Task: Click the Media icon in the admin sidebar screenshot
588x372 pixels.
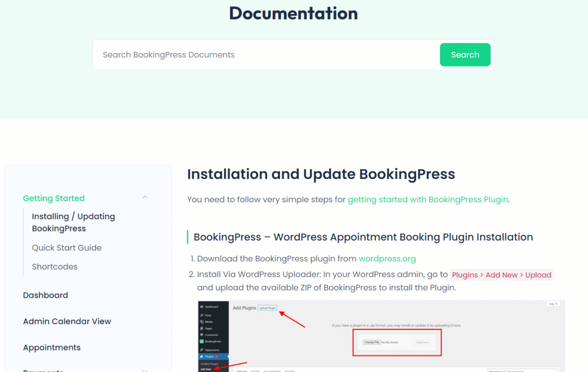Action: pyautogui.click(x=201, y=321)
